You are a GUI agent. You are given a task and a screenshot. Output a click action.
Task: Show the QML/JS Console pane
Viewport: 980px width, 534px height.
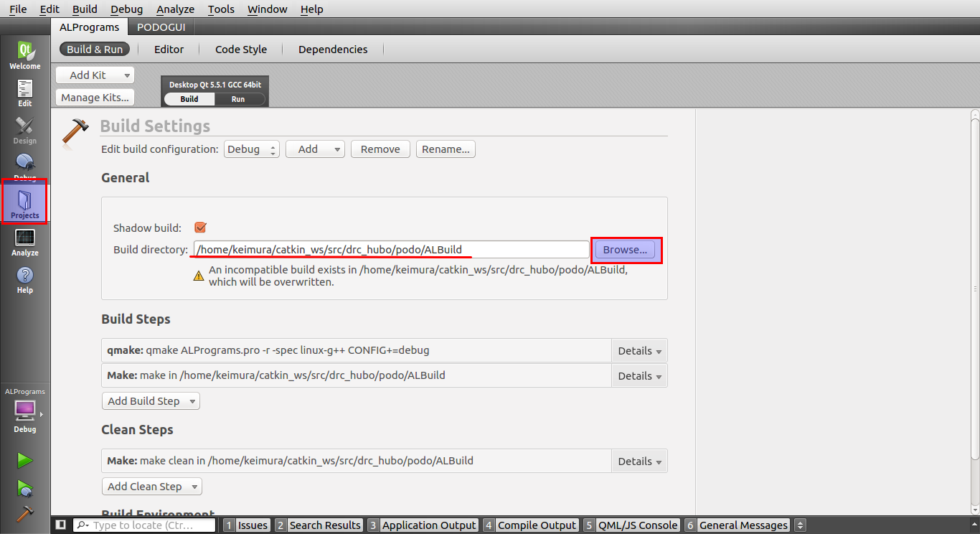(631, 525)
